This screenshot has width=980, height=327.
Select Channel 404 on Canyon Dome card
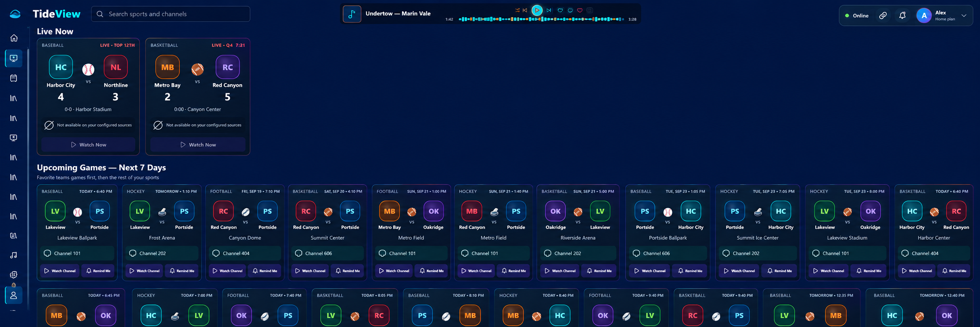pyautogui.click(x=245, y=253)
